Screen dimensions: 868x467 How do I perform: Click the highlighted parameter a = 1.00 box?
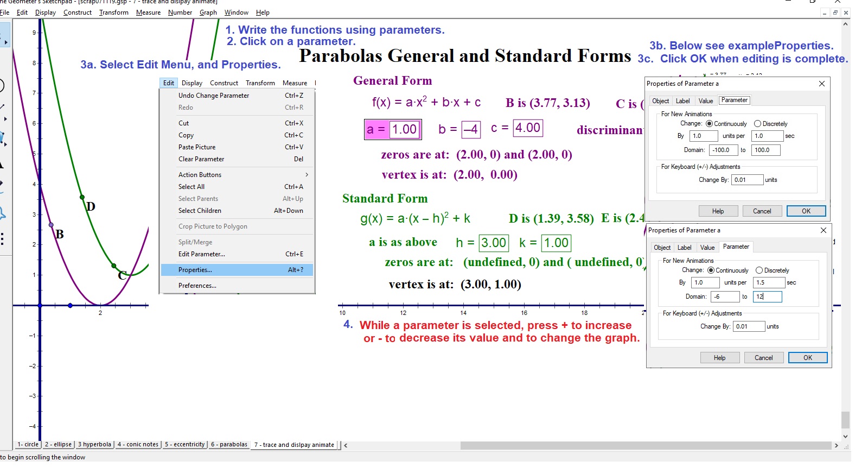pyautogui.click(x=392, y=129)
